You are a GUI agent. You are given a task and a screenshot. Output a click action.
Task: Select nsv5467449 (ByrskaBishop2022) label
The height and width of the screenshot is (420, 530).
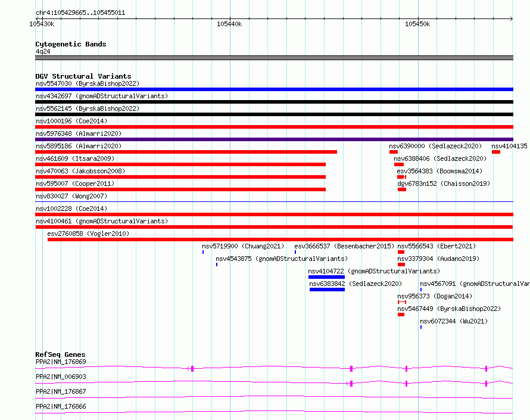point(449,309)
